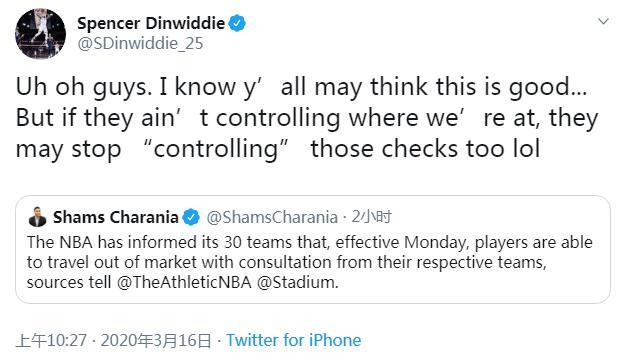This screenshot has height=363, width=624.
Task: Open the @TheAthleticNBA mention
Action: pos(184,282)
